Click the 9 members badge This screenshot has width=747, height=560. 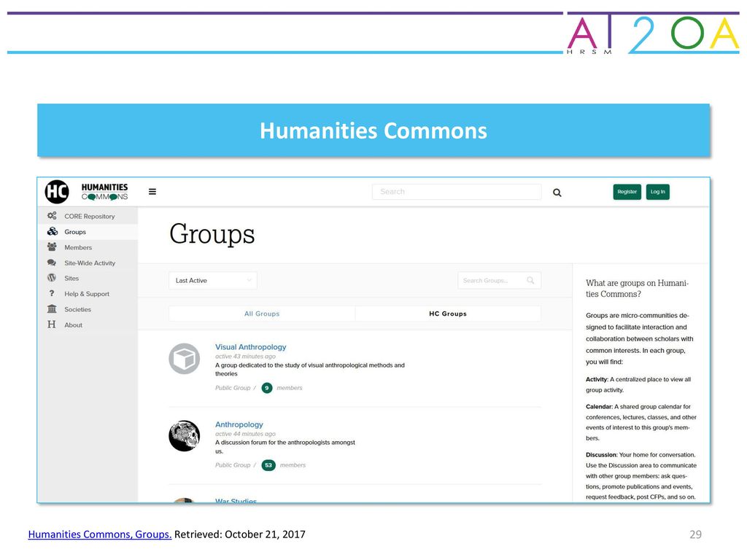coord(267,388)
